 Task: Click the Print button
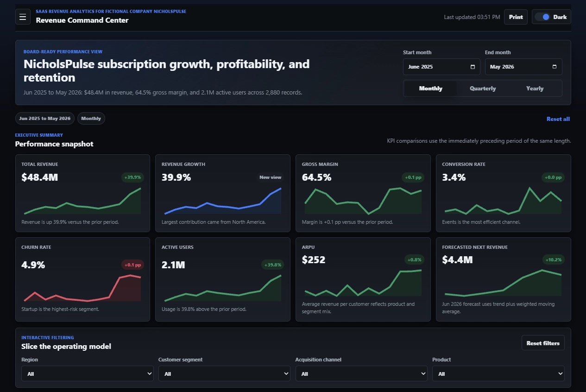516,17
